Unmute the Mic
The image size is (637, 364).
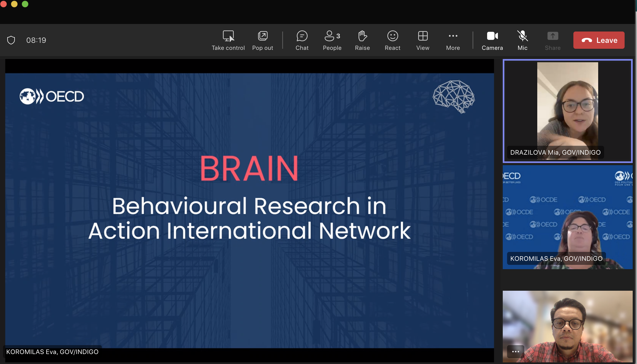click(x=522, y=40)
